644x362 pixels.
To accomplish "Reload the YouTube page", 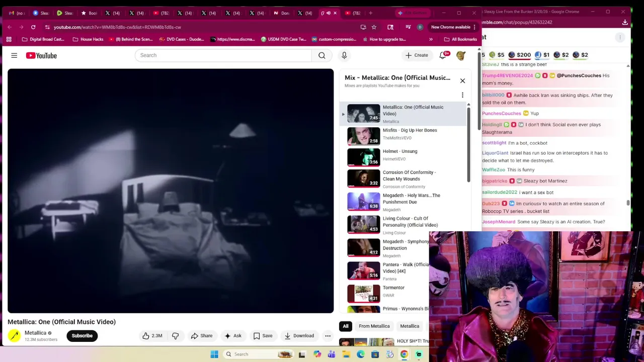I will click(33, 27).
